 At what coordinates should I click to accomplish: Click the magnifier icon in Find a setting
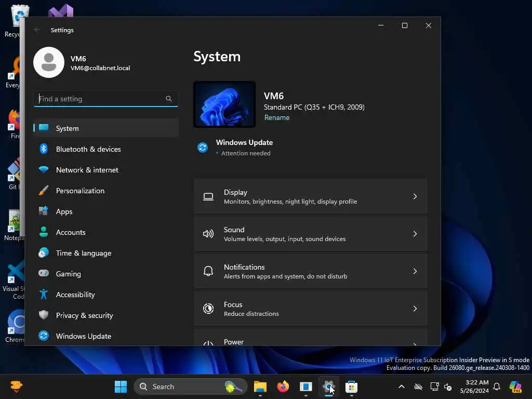pos(169,99)
